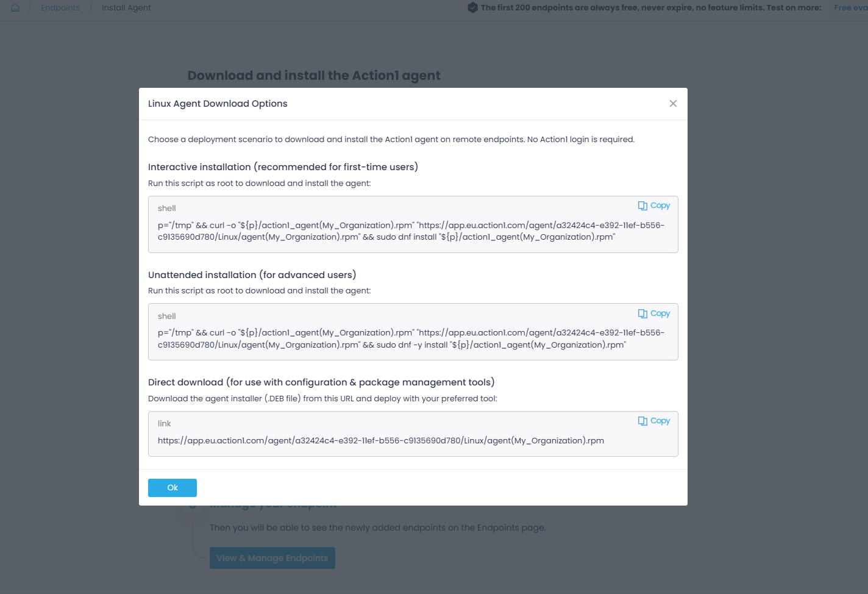Click the Install Agent breadcrumb item
The height and width of the screenshot is (594, 868).
tap(126, 8)
